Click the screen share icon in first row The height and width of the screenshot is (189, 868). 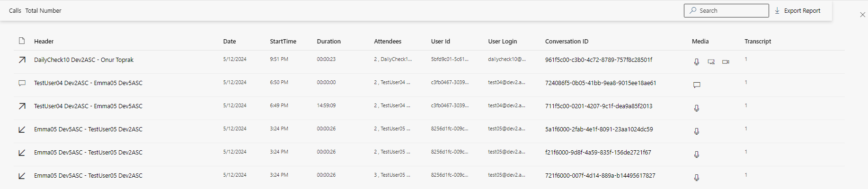(711, 62)
